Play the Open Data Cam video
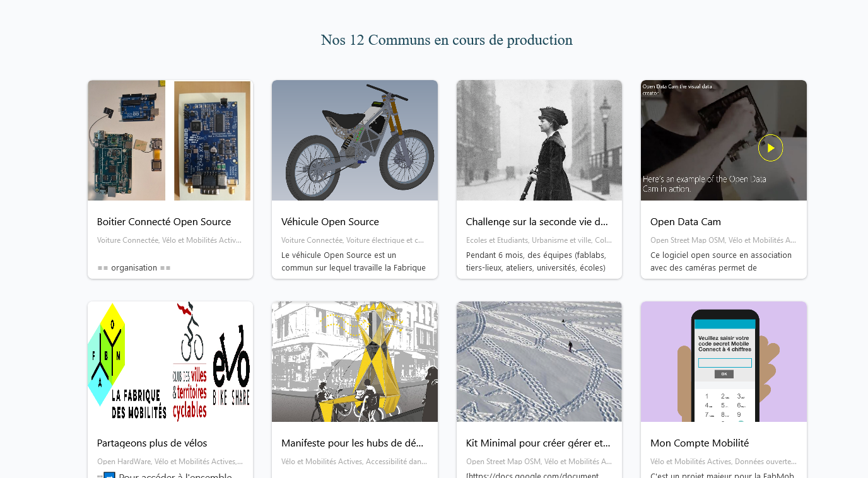The height and width of the screenshot is (478, 868). 770,148
